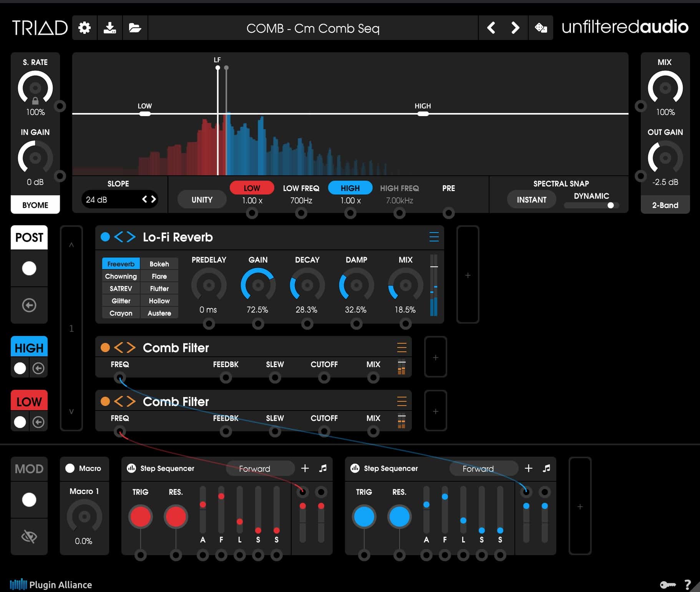Select the HIGH band tab
Viewport: 700px width, 592px height.
coord(29,348)
